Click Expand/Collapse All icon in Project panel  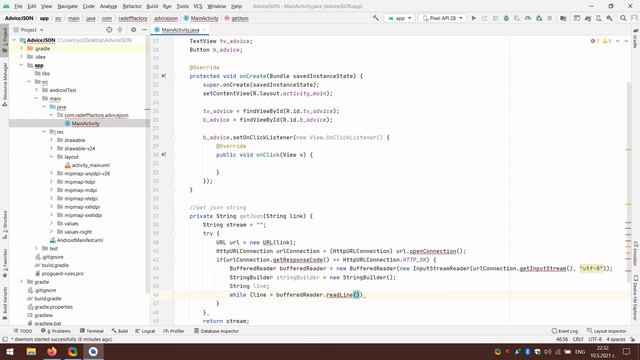(120, 30)
